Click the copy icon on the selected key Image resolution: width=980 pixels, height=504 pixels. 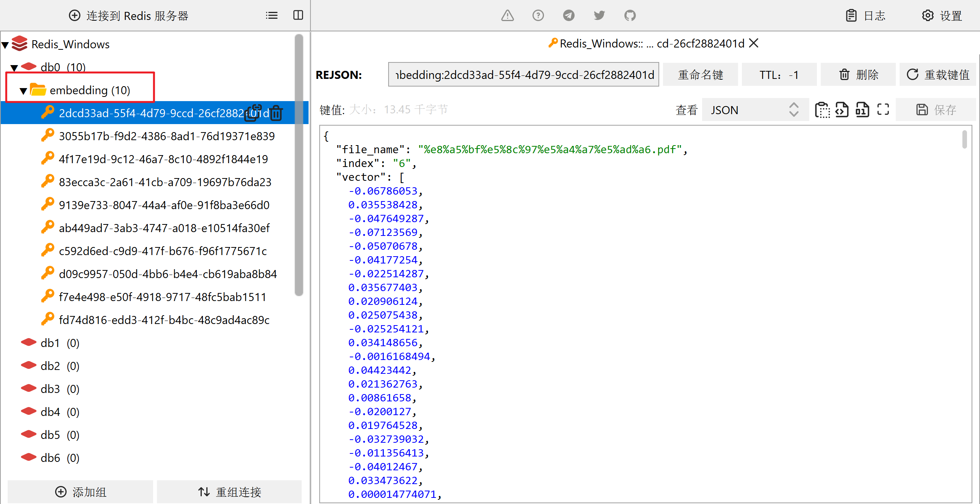point(253,113)
